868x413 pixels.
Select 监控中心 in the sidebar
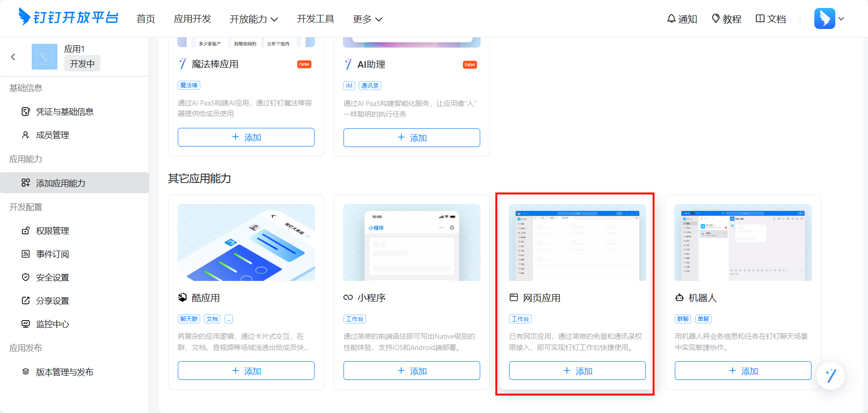coord(75,324)
